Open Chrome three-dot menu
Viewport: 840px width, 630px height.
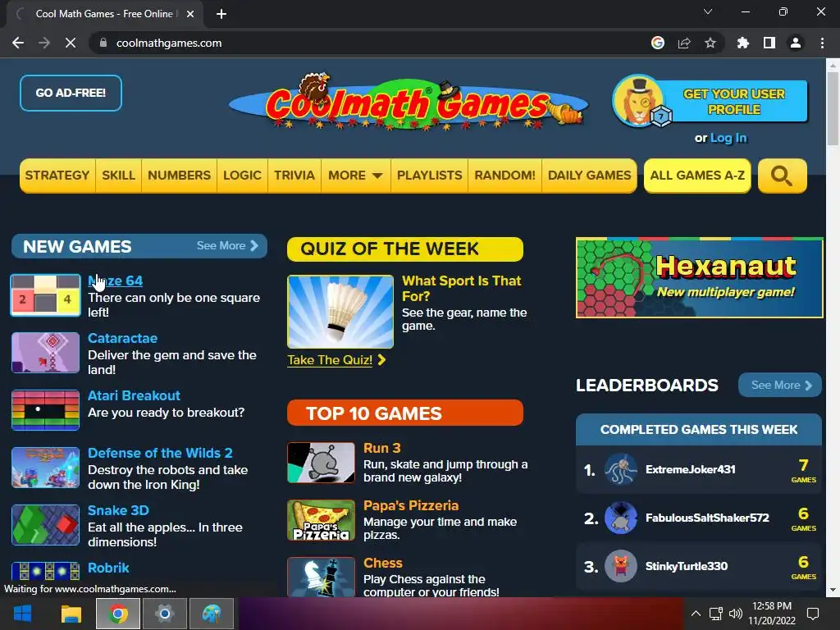pyautogui.click(x=822, y=43)
